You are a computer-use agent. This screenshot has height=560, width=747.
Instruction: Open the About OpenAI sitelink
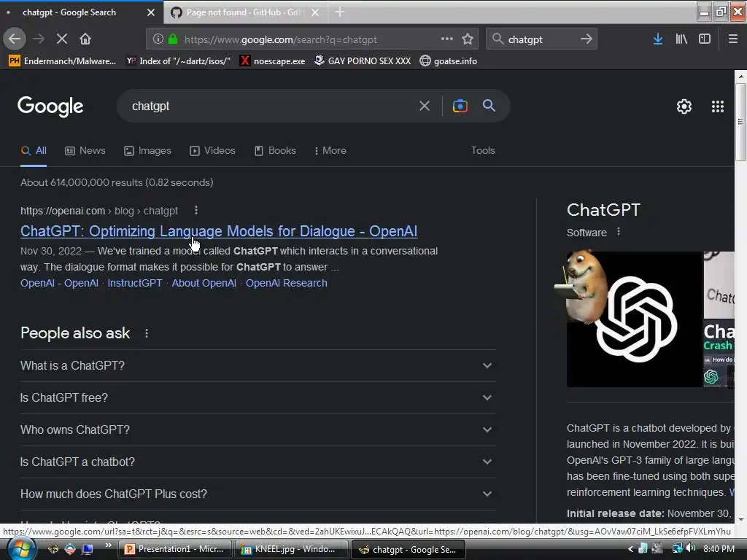pyautogui.click(x=204, y=283)
